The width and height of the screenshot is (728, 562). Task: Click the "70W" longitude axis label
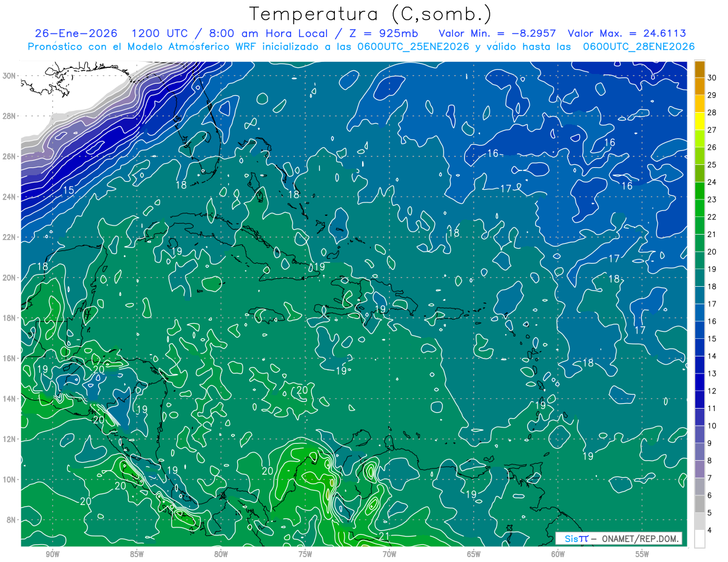pyautogui.click(x=389, y=555)
